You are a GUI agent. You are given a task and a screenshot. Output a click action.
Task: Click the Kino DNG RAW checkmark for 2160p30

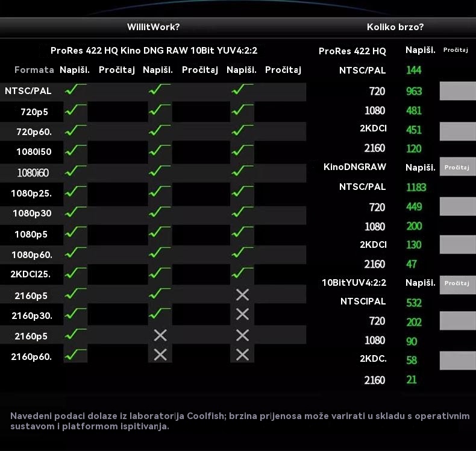(159, 314)
